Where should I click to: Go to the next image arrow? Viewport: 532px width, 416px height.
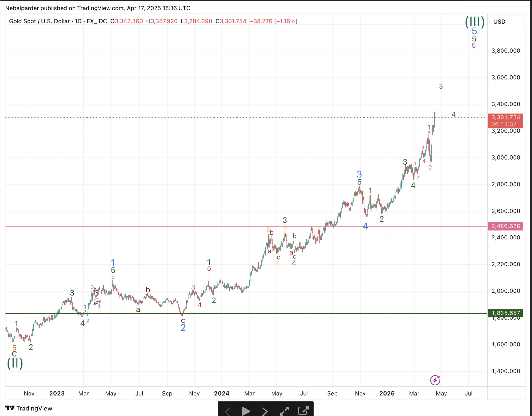pos(265,411)
